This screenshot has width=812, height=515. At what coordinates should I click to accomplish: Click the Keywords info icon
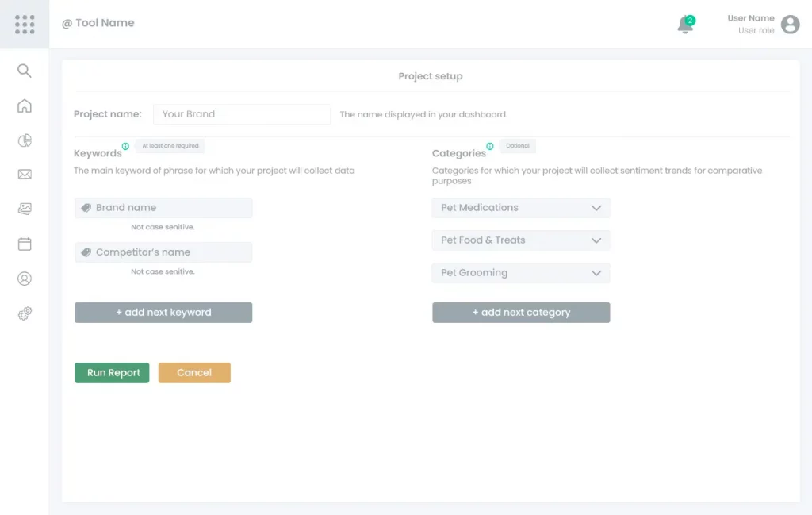point(125,146)
